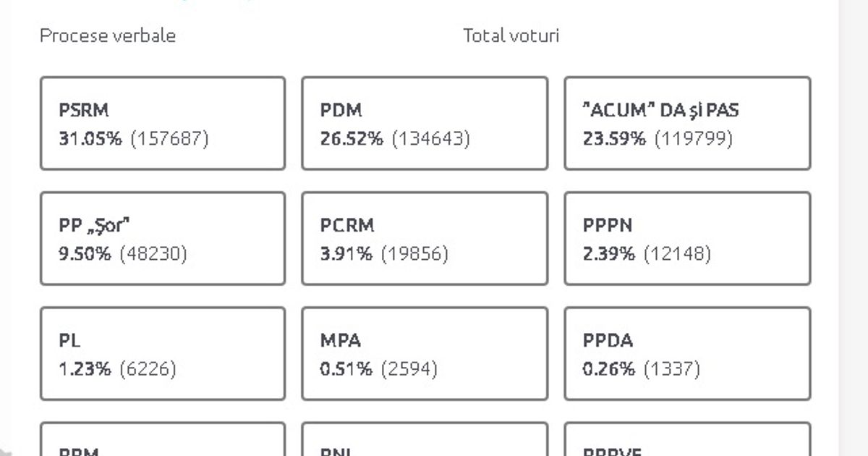
Task: Click the Șor vote count (48230)
Action: point(153,254)
